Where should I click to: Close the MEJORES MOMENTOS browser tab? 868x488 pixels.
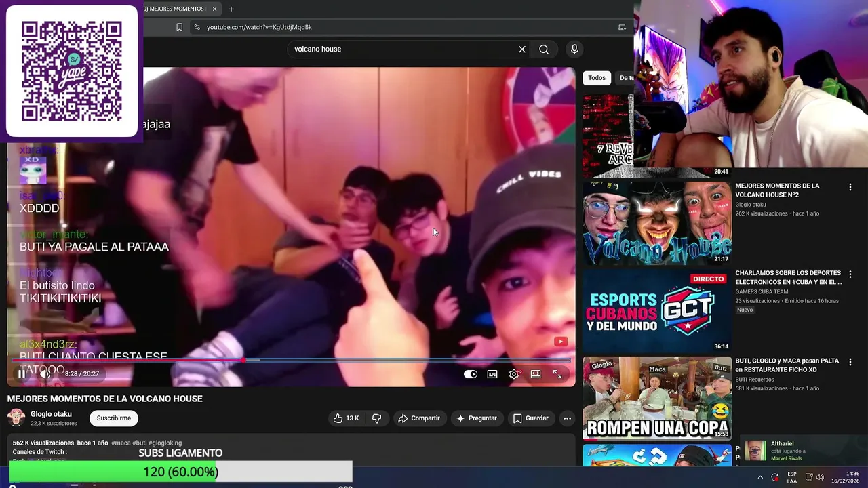[x=215, y=9]
